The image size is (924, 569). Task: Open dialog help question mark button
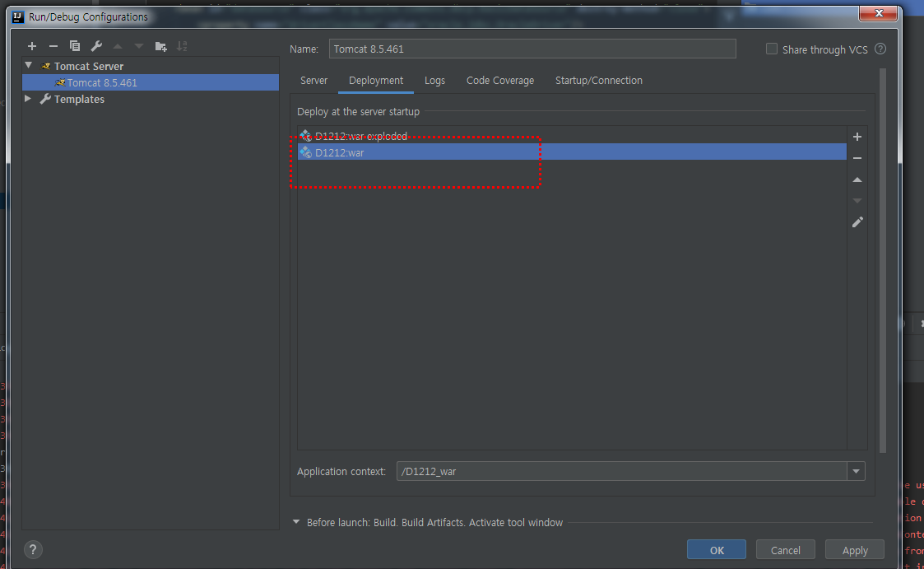click(x=33, y=549)
